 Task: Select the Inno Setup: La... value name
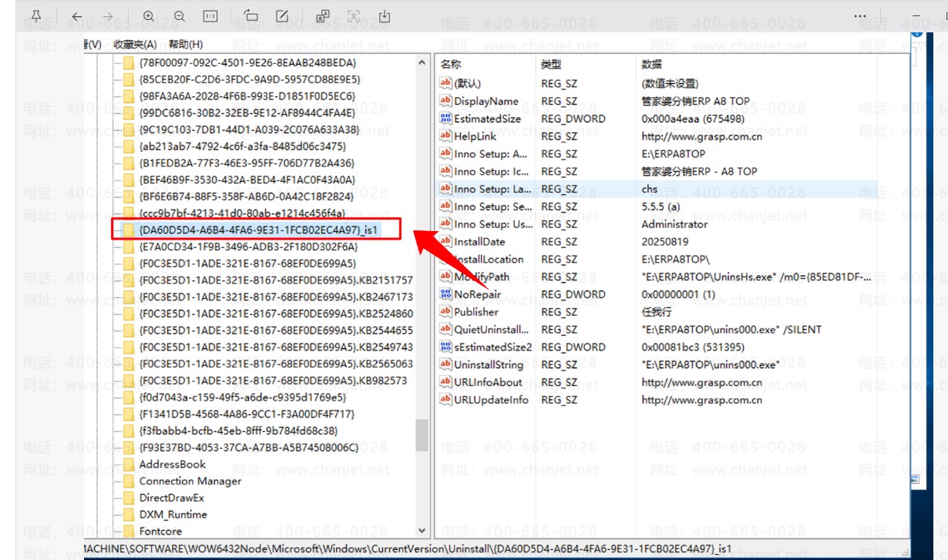[x=492, y=189]
